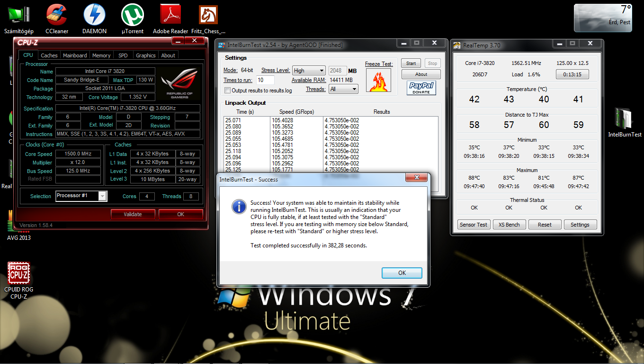Close the IntelBurnTest Success dialog
This screenshot has height=364, width=644.
[x=417, y=178]
